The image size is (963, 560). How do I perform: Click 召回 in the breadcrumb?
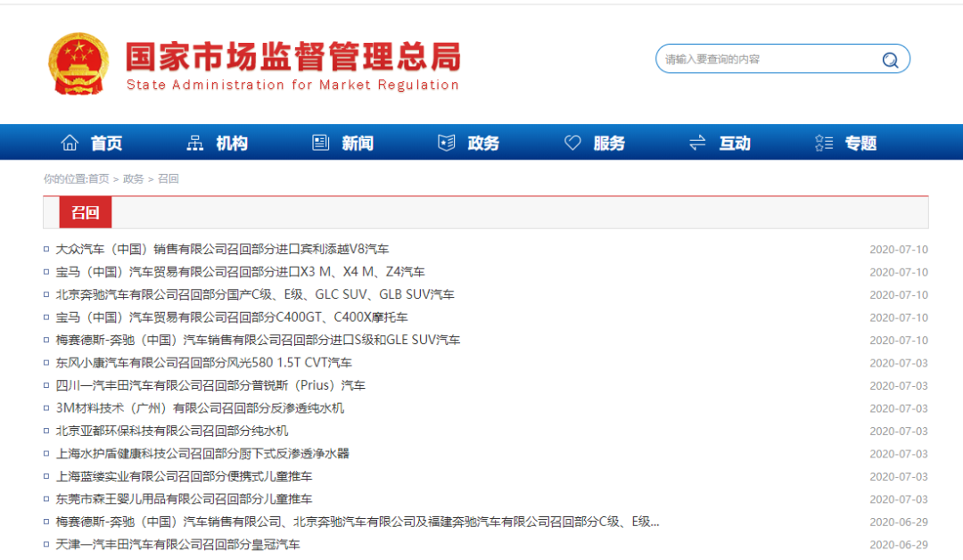tap(169, 178)
